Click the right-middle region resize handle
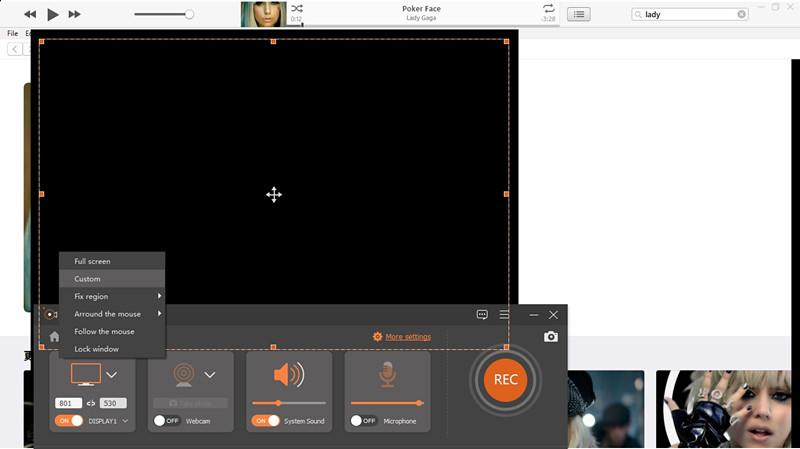The image size is (800, 449). (506, 194)
